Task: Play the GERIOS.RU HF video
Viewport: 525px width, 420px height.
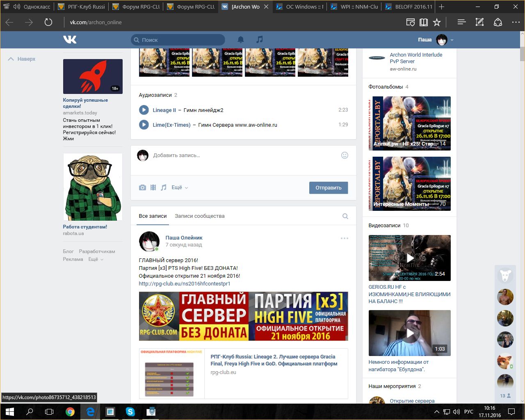Action: [409, 258]
